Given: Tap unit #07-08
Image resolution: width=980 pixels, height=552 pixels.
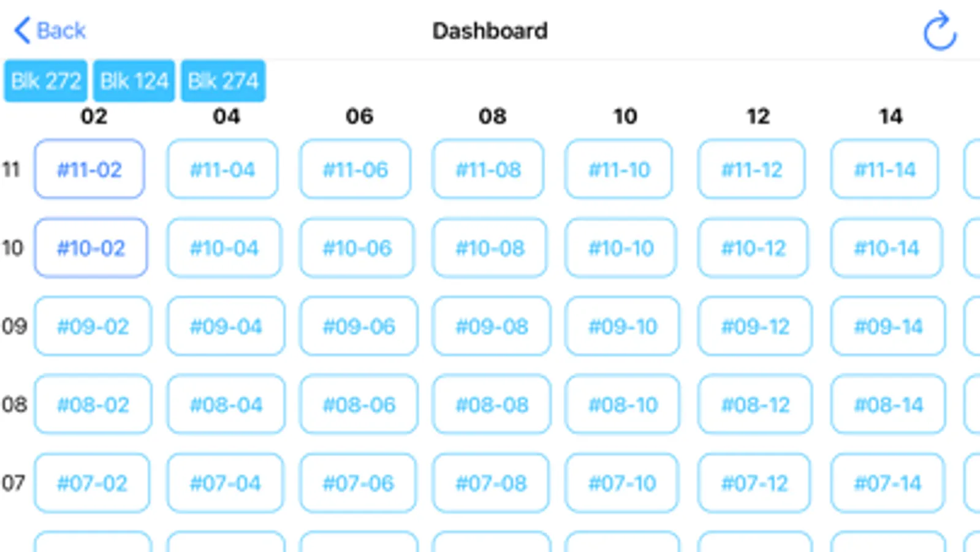Looking at the screenshot, I should coord(490,483).
